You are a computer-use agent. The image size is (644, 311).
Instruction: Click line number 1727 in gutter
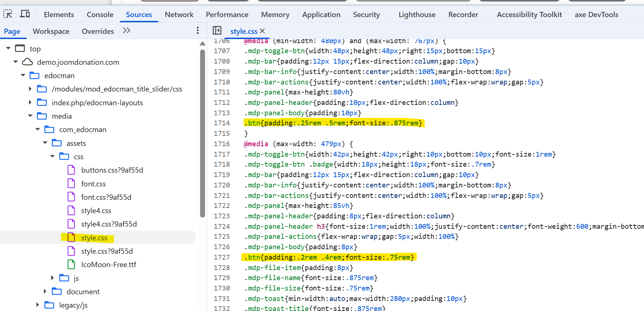click(x=222, y=257)
